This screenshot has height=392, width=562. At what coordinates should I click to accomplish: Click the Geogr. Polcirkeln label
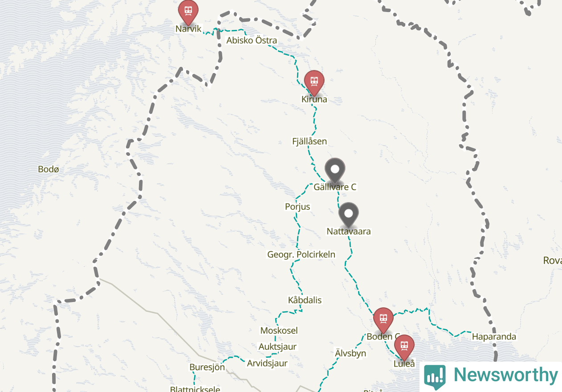point(301,254)
